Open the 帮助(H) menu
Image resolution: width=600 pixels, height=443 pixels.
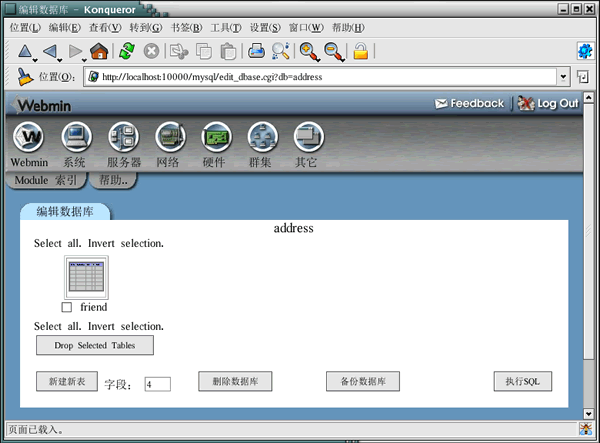tap(348, 28)
